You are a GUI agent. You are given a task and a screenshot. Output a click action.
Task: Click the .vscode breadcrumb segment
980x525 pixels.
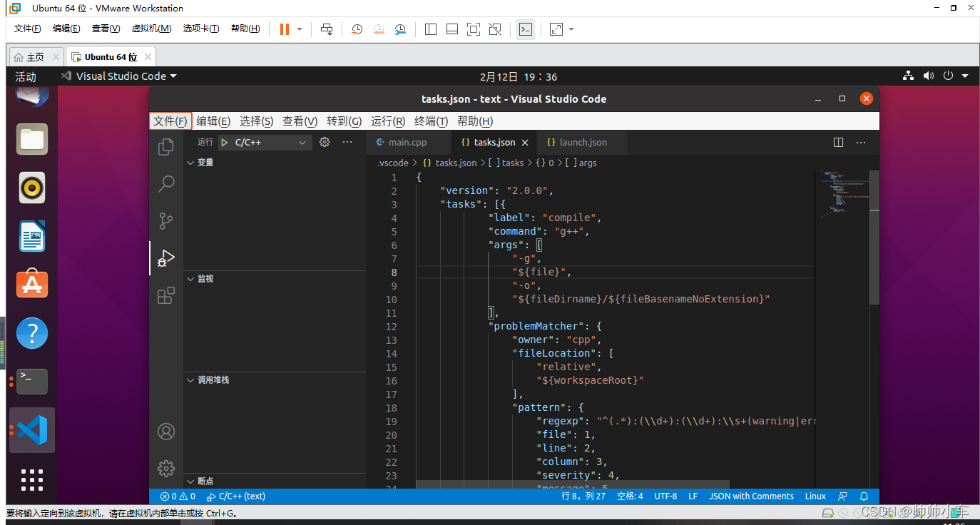click(x=393, y=163)
